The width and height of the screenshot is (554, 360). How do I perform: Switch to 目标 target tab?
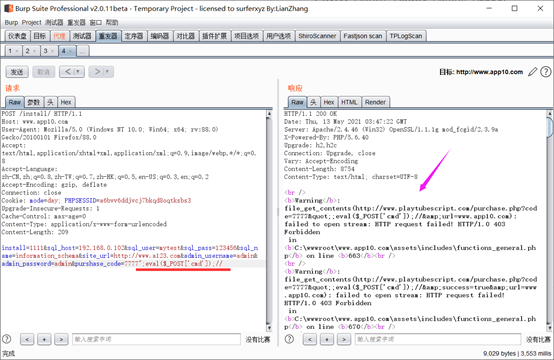(x=40, y=36)
